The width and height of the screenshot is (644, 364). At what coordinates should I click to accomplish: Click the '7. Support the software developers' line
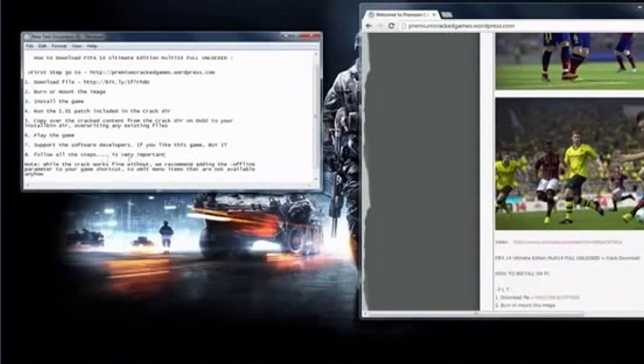click(125, 145)
